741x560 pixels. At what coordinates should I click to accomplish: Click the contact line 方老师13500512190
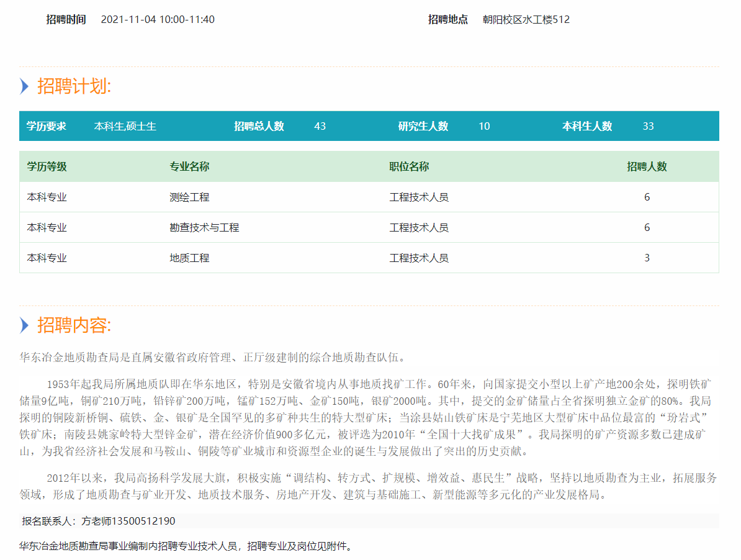[98, 521]
